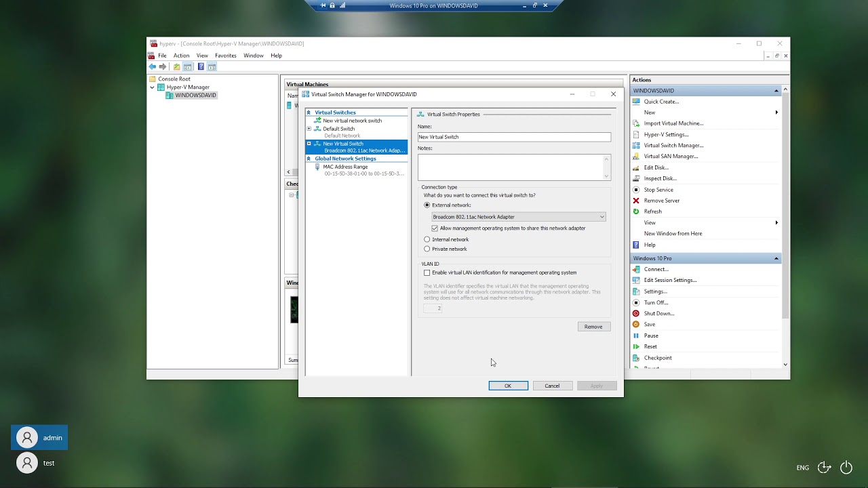Expand New submenu arrow in Actions
The width and height of the screenshot is (868, 488).
click(776, 113)
